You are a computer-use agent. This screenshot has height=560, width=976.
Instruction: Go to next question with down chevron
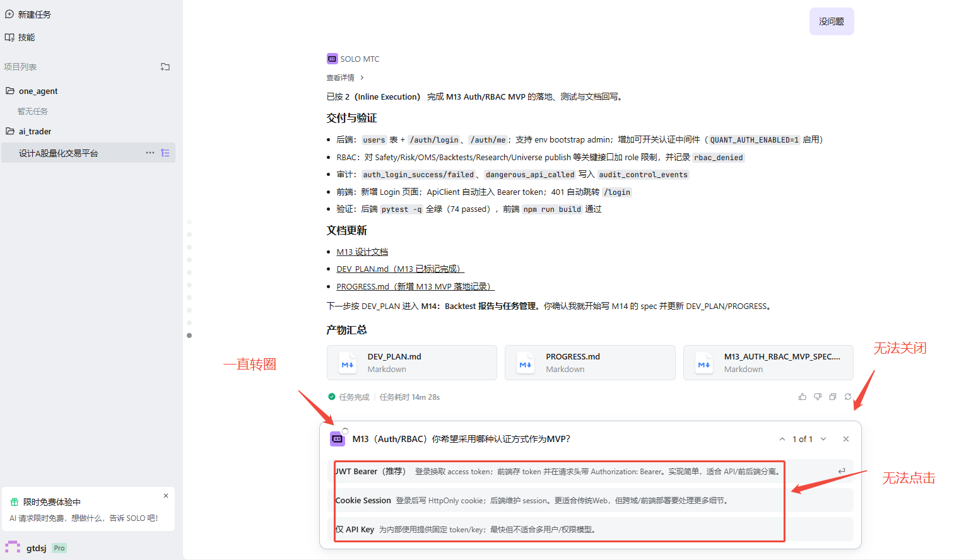[823, 439]
